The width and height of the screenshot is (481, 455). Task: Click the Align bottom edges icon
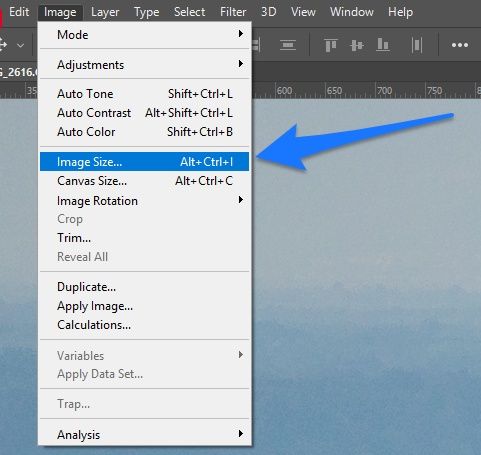383,45
